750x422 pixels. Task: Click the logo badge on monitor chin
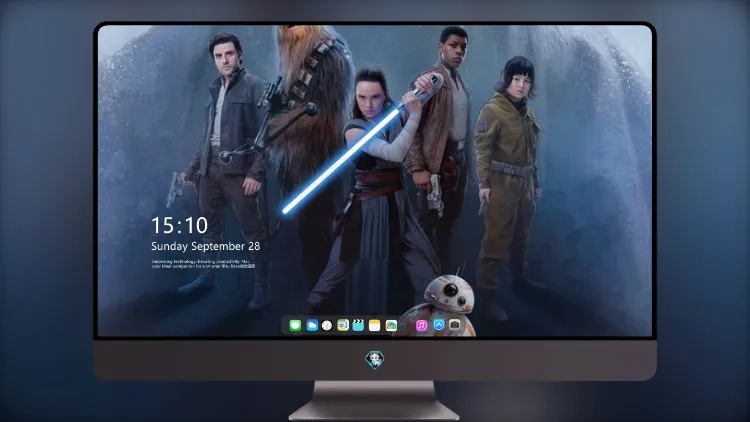click(x=375, y=360)
